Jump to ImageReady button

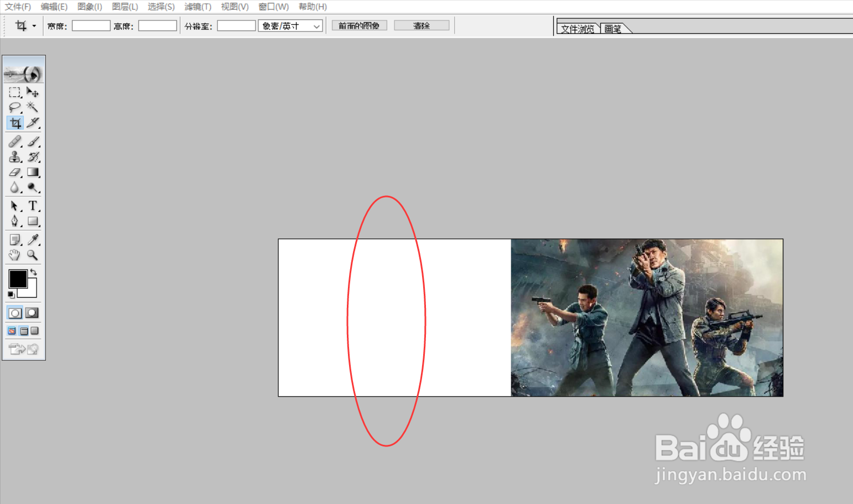[24, 349]
